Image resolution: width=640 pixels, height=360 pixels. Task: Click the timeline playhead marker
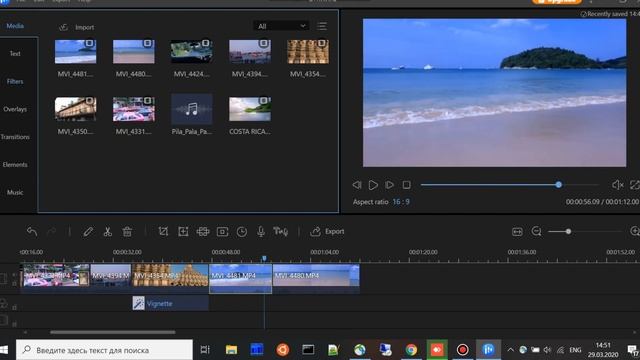(x=264, y=258)
